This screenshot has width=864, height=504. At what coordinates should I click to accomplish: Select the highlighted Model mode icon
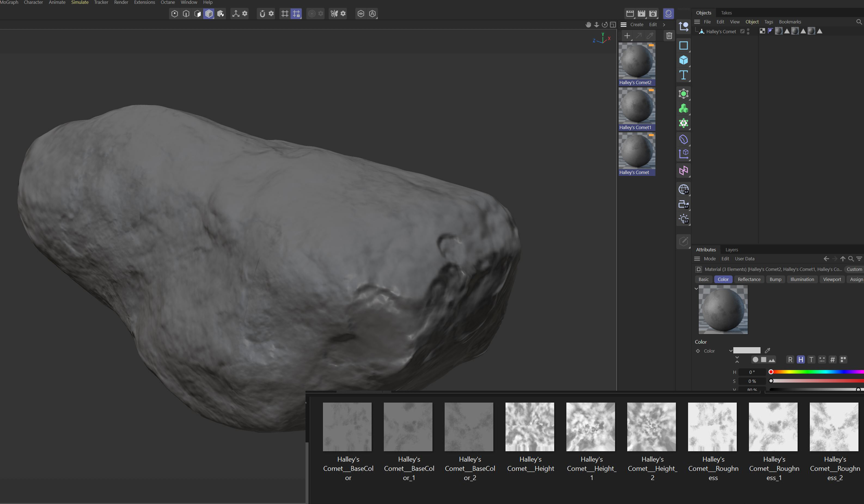coord(209,14)
